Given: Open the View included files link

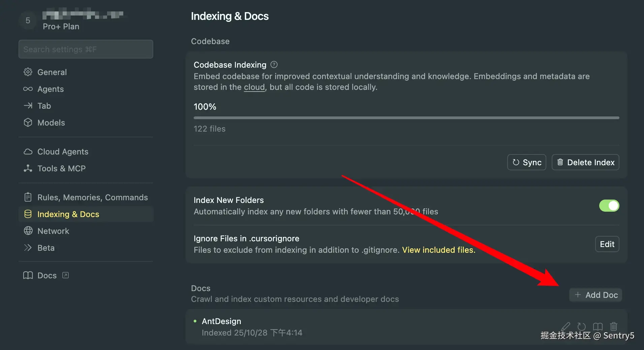Looking at the screenshot, I should 439,250.
